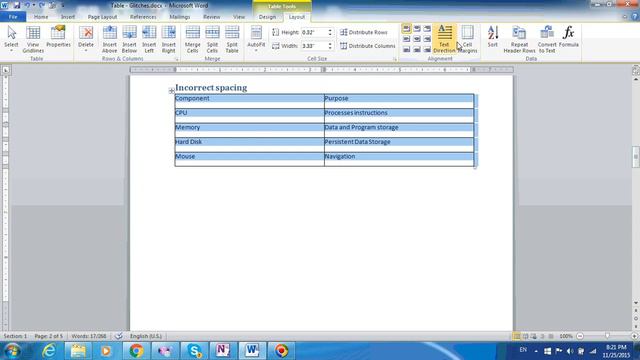640x360 pixels.
Task: Click the Full Screen Reading view icon
Action: (x=526, y=336)
